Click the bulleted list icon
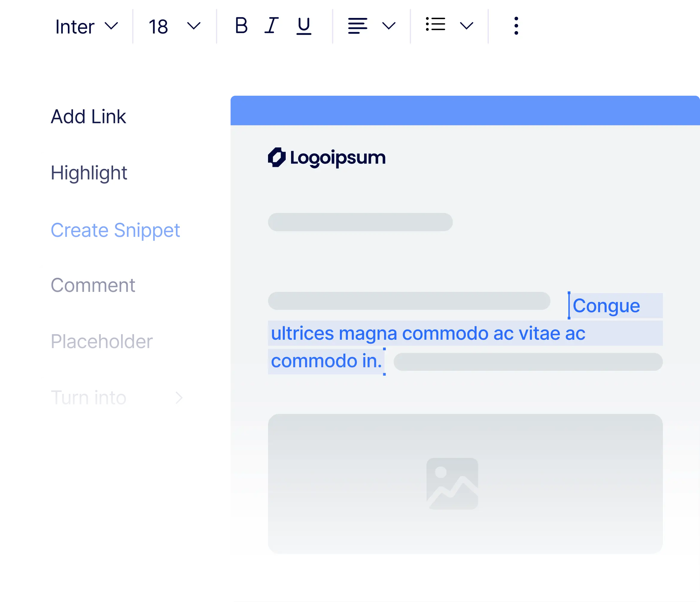The height and width of the screenshot is (602, 700). pyautogui.click(x=435, y=24)
